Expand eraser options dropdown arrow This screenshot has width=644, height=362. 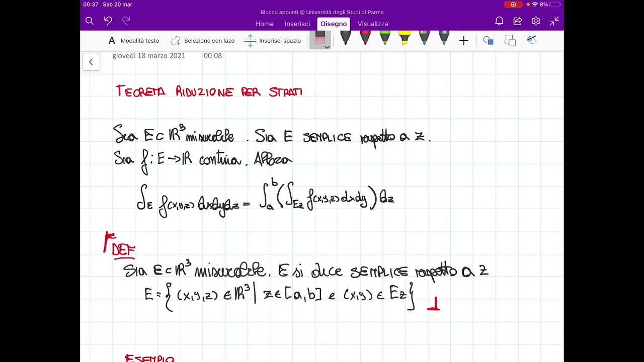tap(327, 47)
